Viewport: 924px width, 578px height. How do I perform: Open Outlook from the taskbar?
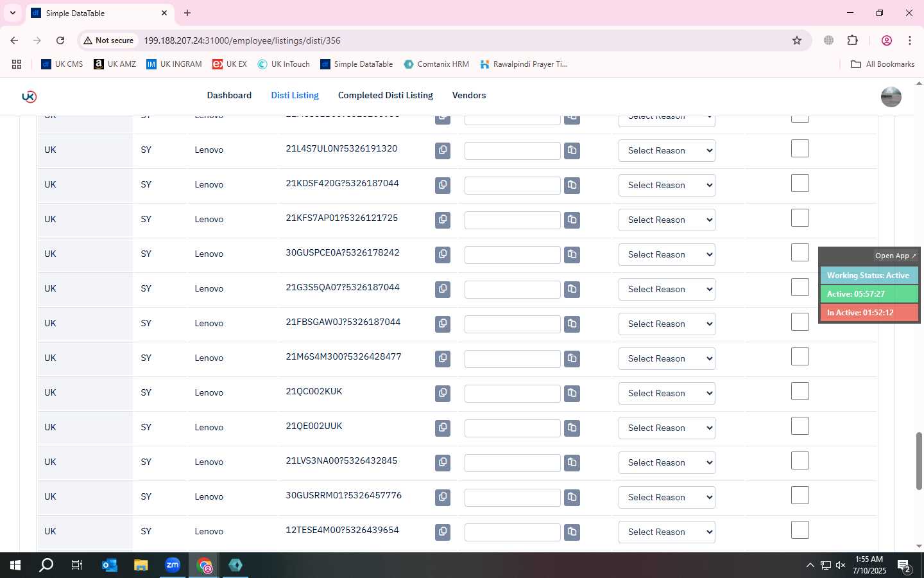tap(110, 565)
